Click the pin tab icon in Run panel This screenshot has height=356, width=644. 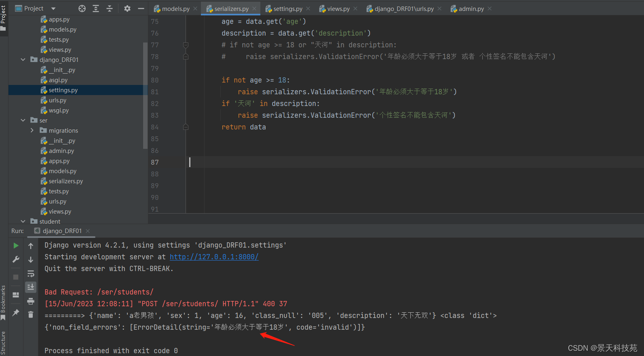pos(16,313)
